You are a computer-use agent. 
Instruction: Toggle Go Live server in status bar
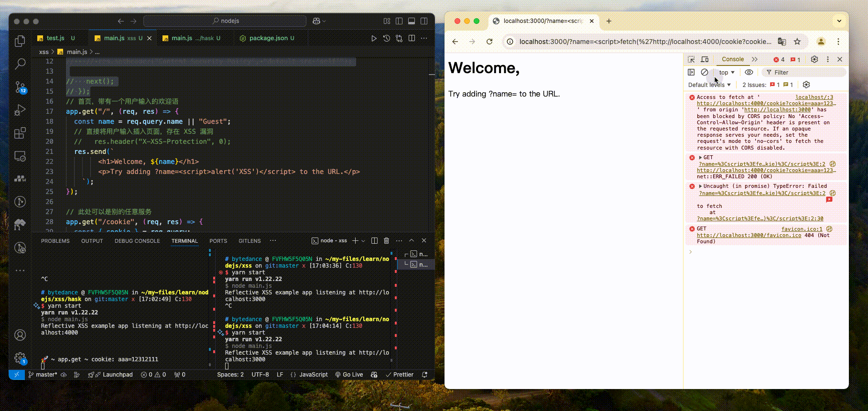[349, 375]
